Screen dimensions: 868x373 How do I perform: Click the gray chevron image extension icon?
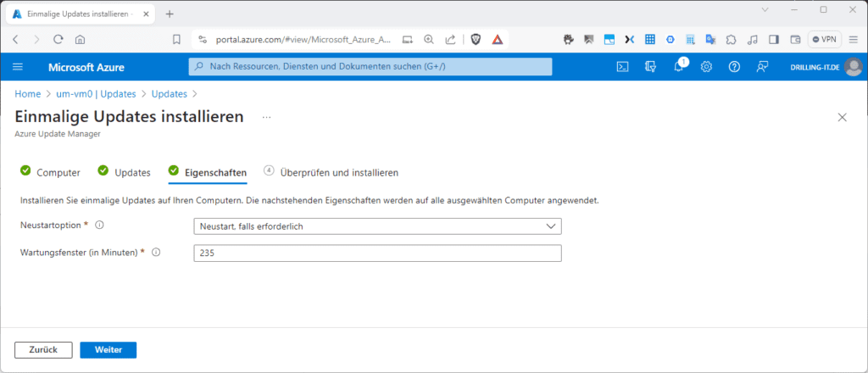point(588,39)
